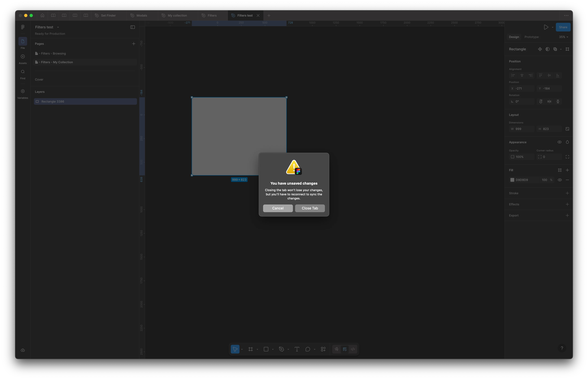Toggle fill layer visibility eye icon
588x379 pixels.
tap(560, 180)
